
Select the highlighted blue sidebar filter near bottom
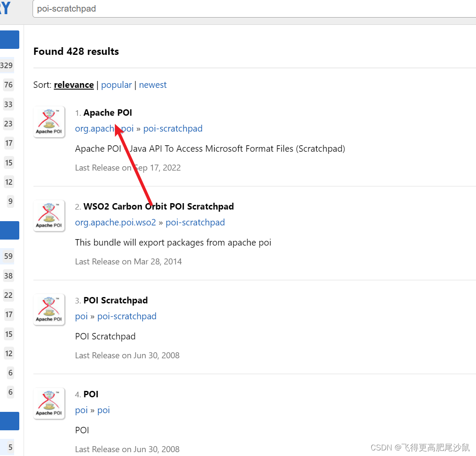(x=9, y=421)
